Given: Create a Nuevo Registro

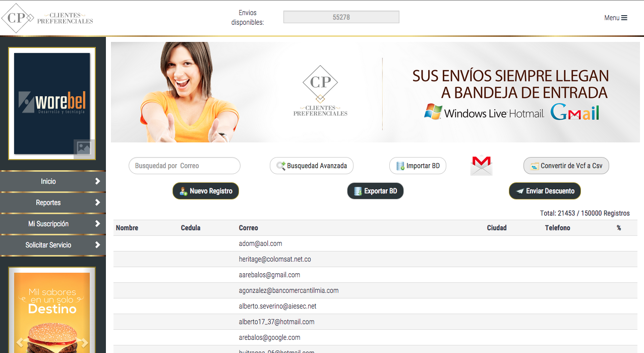Looking at the screenshot, I should tap(206, 191).
